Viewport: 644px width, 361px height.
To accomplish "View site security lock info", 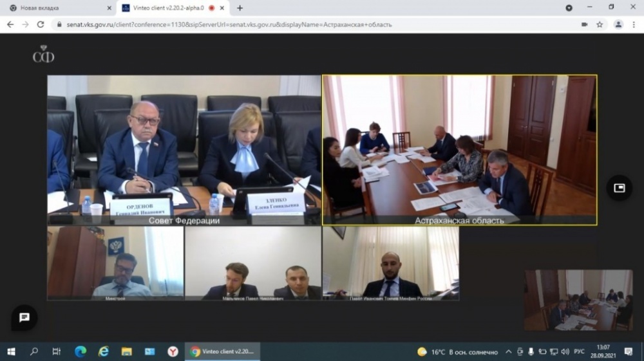I will (59, 24).
